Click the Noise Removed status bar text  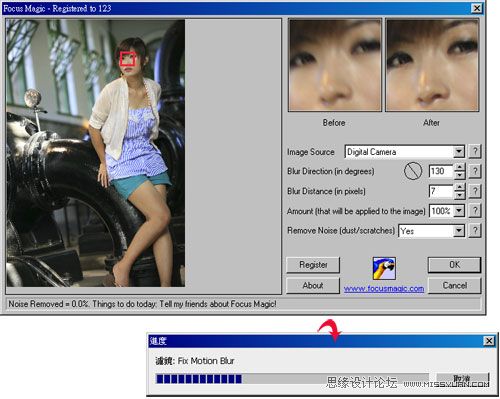point(142,304)
